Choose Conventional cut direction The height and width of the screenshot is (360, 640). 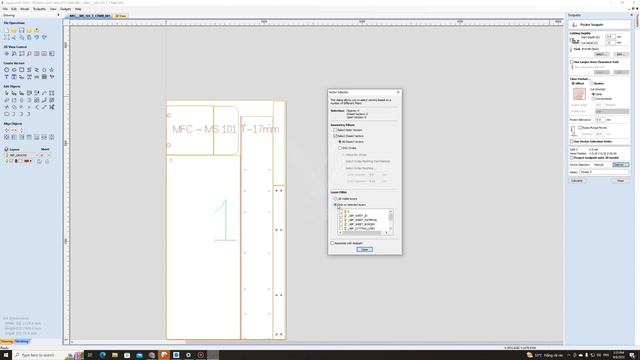[593, 99]
